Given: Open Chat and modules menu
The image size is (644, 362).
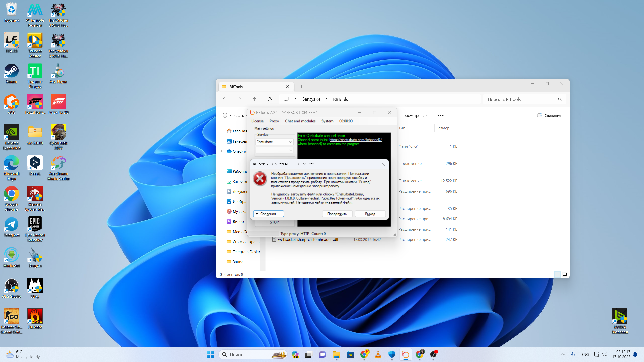Looking at the screenshot, I should point(300,121).
